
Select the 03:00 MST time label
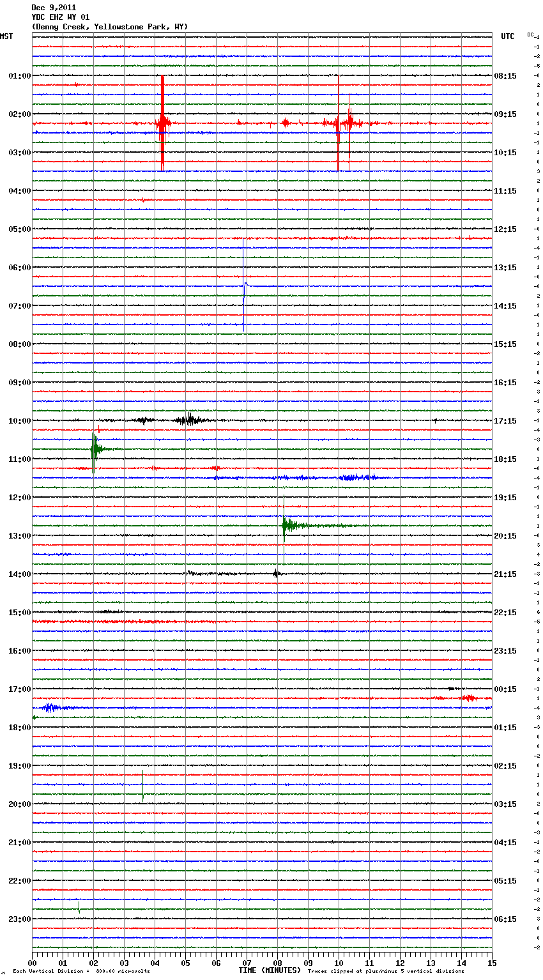(x=20, y=153)
